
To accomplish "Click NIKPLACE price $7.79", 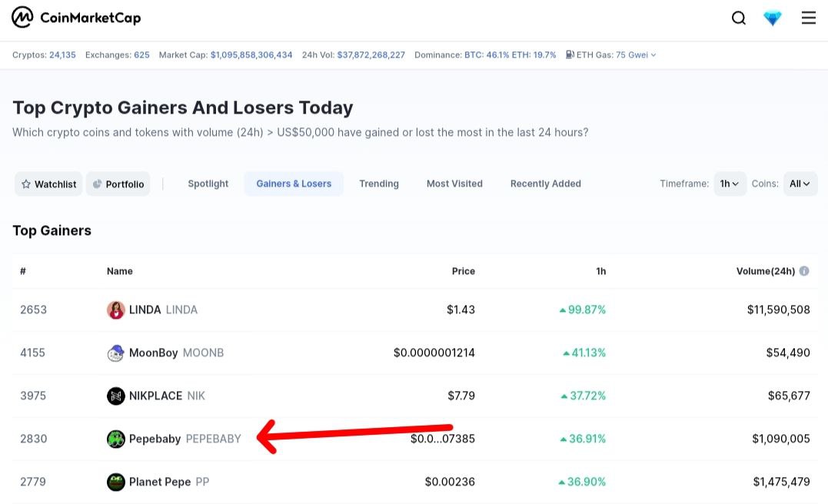I will tap(461, 396).
